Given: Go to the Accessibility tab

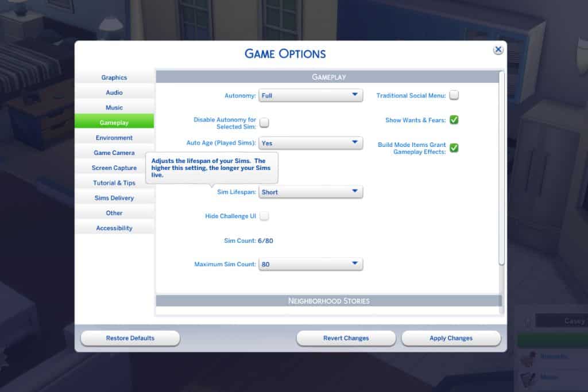Looking at the screenshot, I should [x=114, y=228].
